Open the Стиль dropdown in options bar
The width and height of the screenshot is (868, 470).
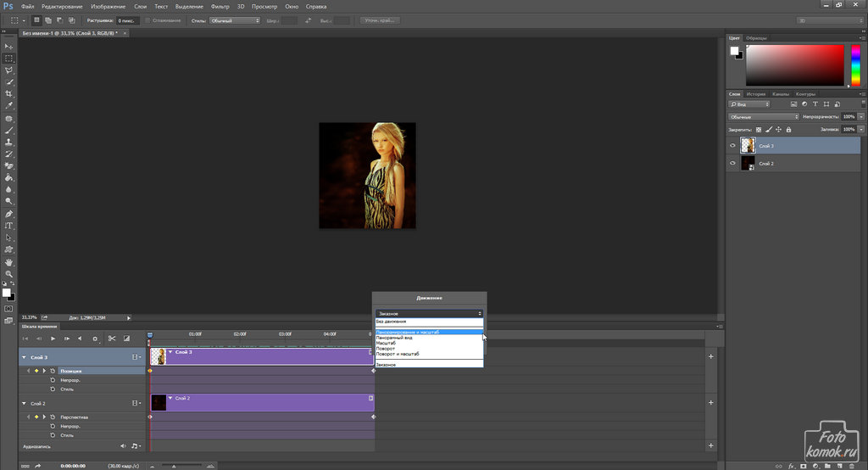click(235, 20)
